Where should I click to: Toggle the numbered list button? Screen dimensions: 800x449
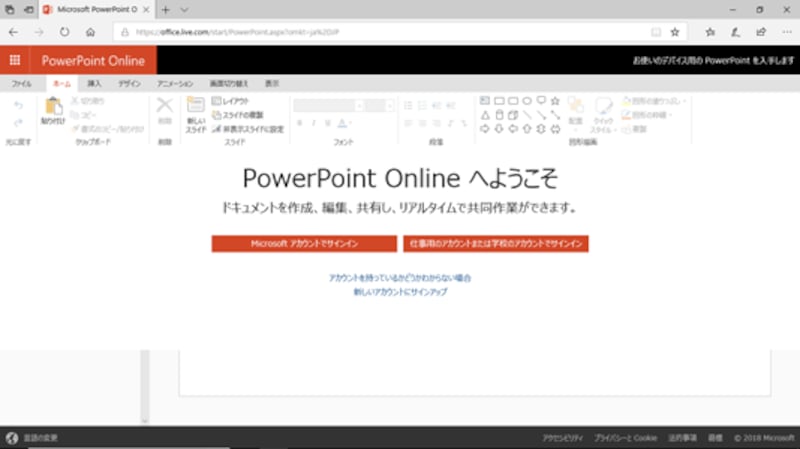422,106
